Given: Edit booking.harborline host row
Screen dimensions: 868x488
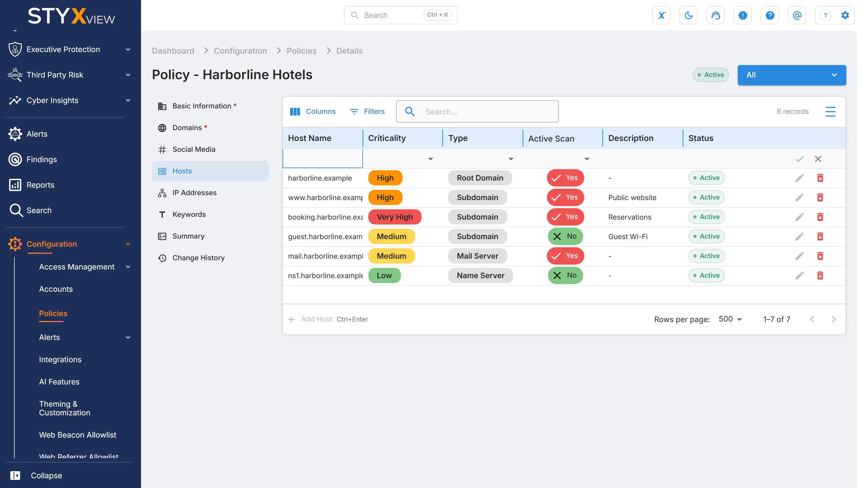Looking at the screenshot, I should point(799,217).
